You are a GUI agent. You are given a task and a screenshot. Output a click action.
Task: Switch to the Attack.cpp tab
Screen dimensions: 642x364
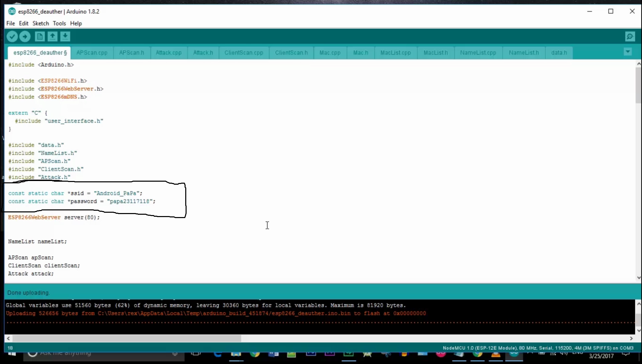click(x=169, y=53)
